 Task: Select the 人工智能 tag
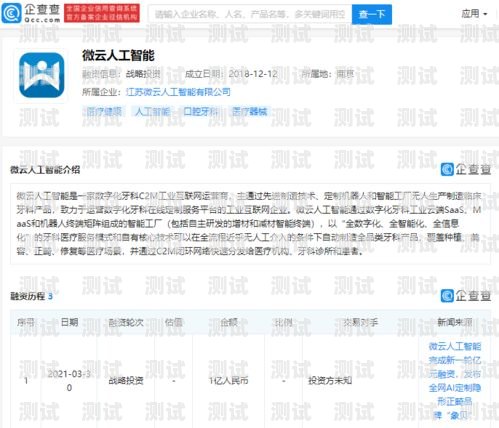[x=152, y=112]
